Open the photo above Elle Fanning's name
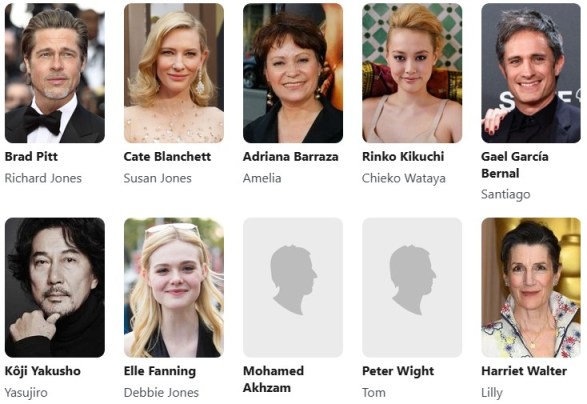Image resolution: width=587 pixels, height=404 pixels. pos(174,288)
